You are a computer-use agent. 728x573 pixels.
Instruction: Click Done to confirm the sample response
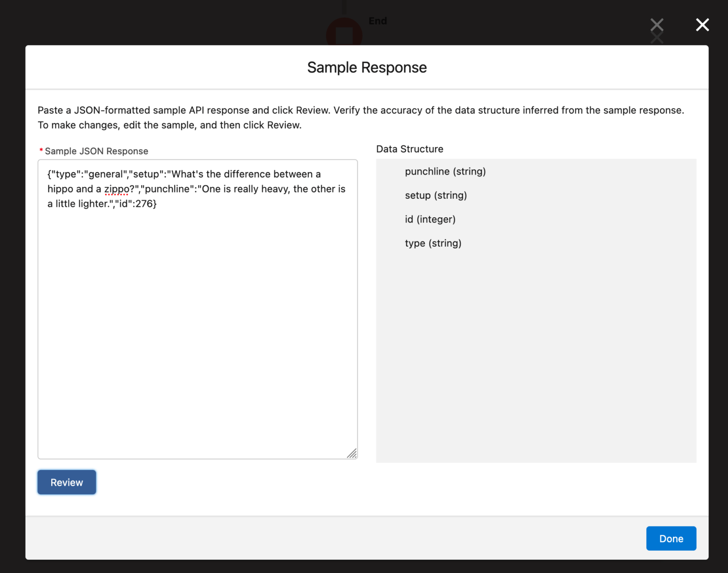(x=671, y=538)
